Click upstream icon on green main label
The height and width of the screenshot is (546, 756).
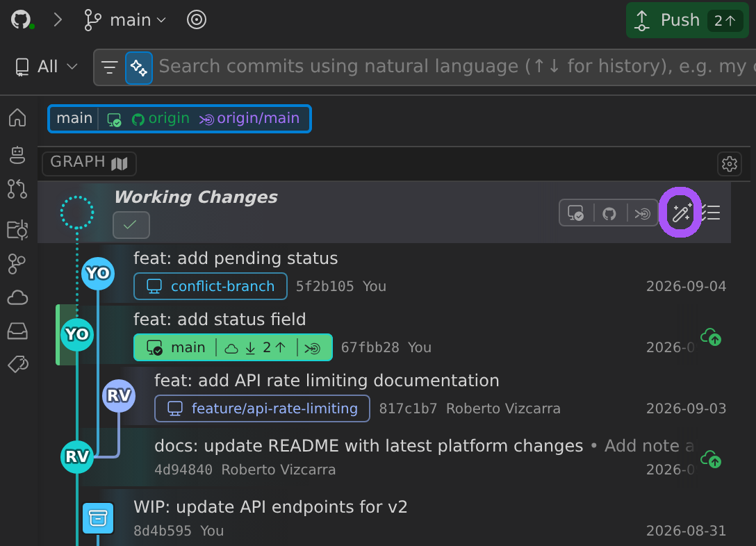[x=313, y=348]
